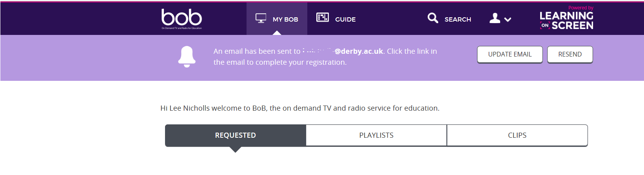Click the user profile silhouette icon
The image size is (644, 175).
pos(495,18)
